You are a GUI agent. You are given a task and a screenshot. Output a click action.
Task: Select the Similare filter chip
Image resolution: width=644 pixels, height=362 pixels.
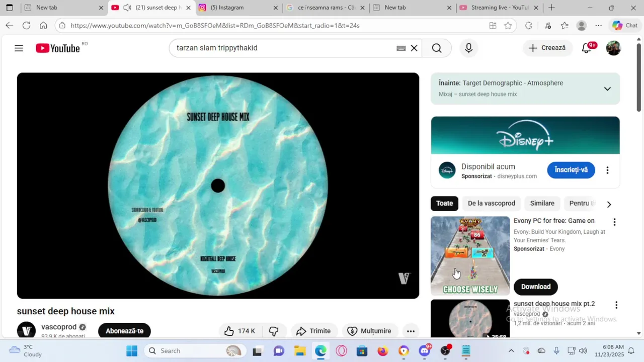(x=542, y=204)
